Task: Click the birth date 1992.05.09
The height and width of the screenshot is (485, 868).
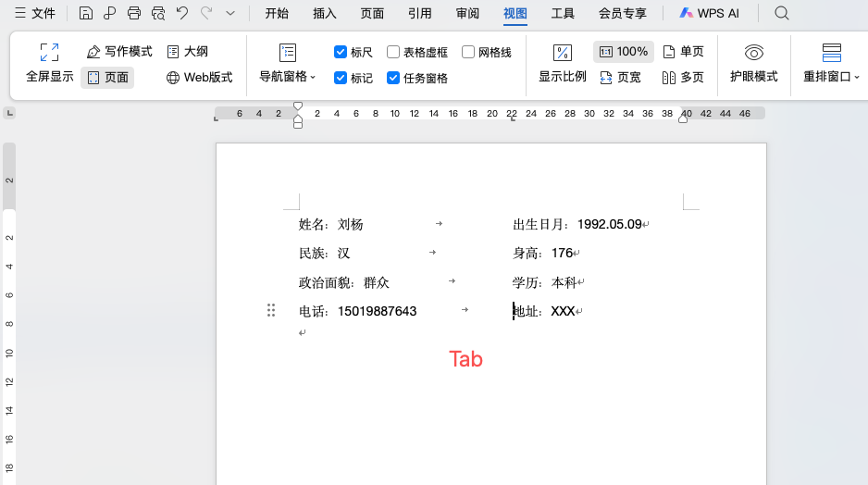Action: [610, 224]
